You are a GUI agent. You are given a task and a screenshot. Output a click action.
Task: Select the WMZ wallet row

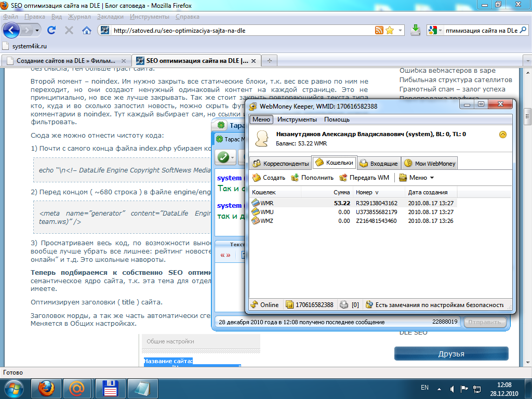tap(353, 221)
